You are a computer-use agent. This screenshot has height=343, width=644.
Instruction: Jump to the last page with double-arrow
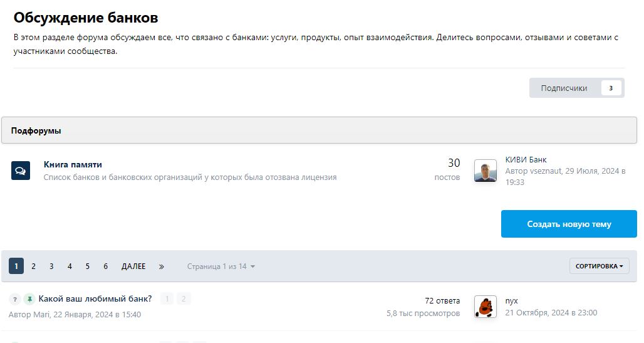tap(161, 266)
